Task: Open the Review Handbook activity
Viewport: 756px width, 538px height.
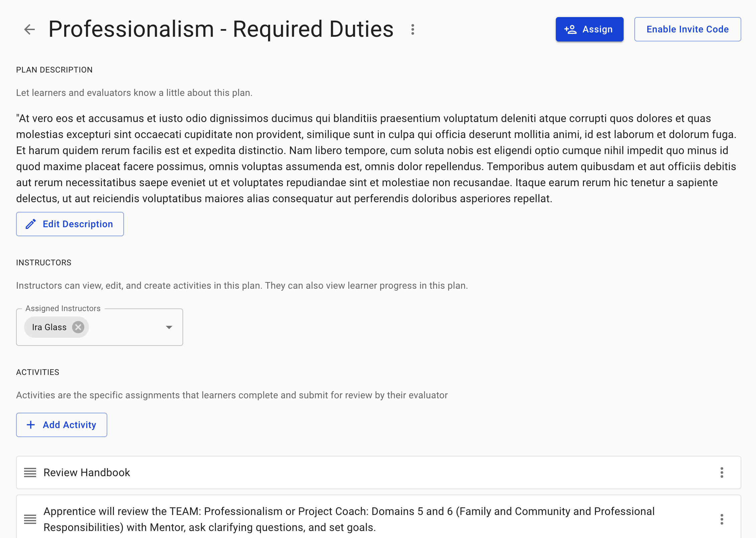Action: pyautogui.click(x=87, y=473)
